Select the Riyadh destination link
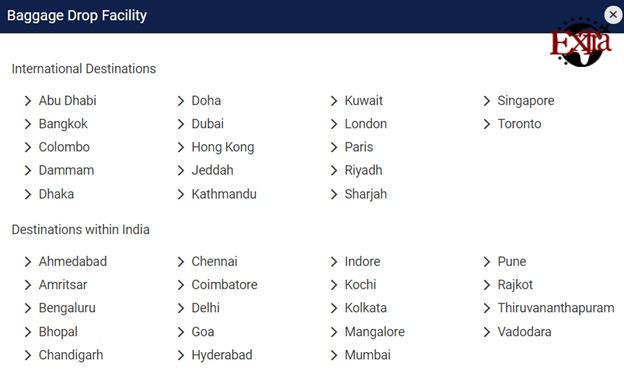Viewport: 624px width, 379px height. point(363,170)
